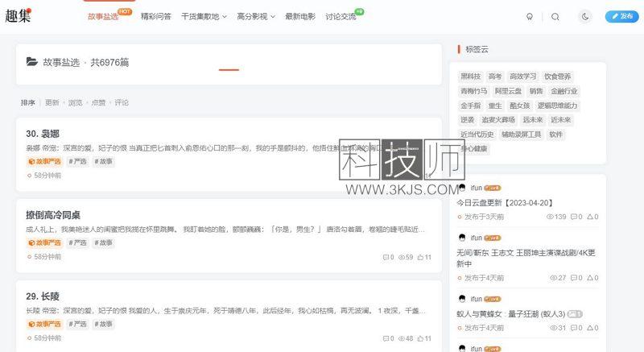
Task: Click 故事严选 category tag on post 30
Action: click(44, 162)
